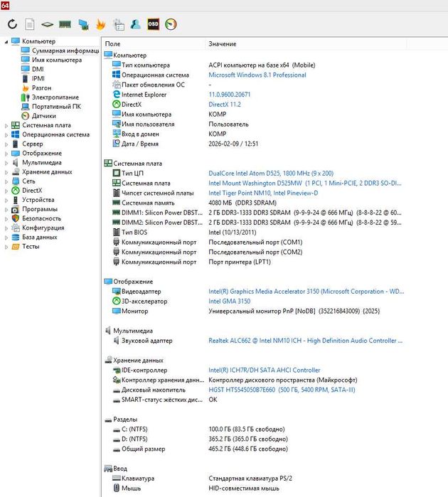Open the IPMI tree item

[x=38, y=78]
